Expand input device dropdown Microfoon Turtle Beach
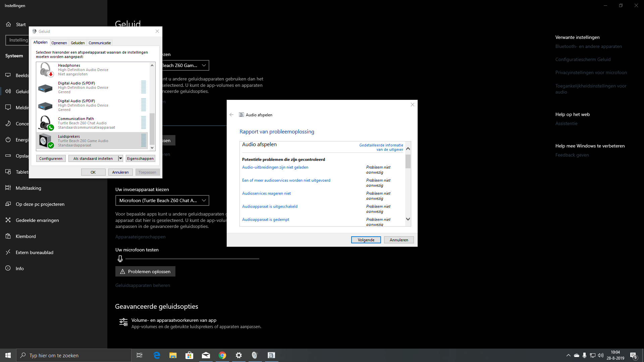The image size is (644, 362). (162, 200)
